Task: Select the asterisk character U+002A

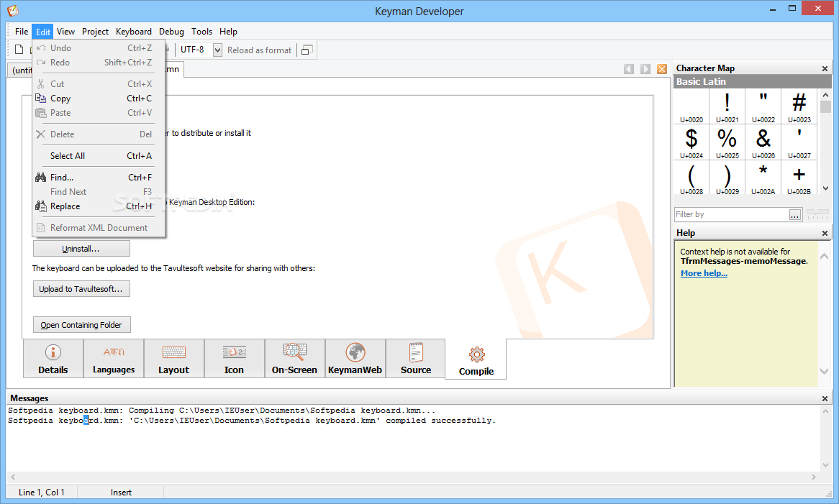Action: (763, 178)
